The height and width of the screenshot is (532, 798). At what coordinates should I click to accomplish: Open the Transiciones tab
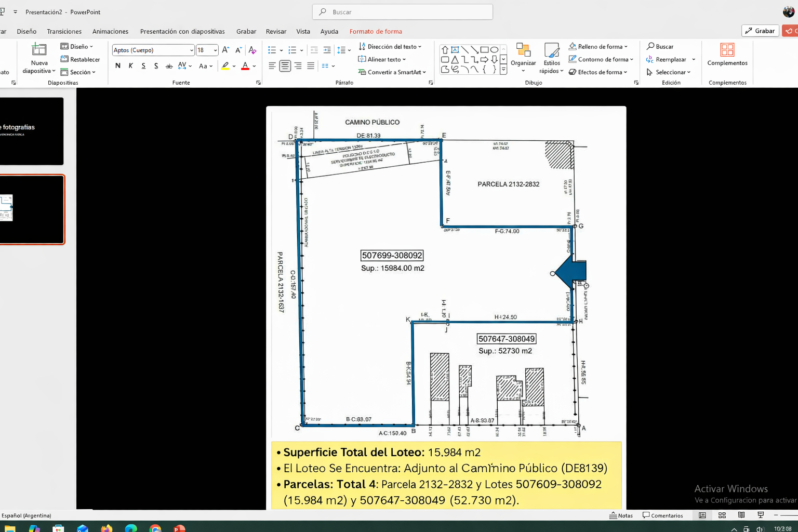tap(64, 32)
